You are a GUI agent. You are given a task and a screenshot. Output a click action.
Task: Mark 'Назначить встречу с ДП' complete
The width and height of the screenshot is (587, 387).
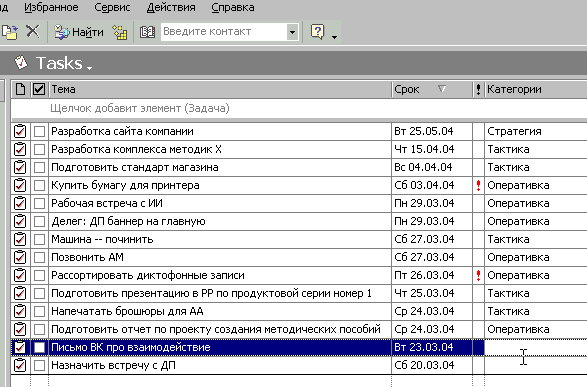click(39, 366)
